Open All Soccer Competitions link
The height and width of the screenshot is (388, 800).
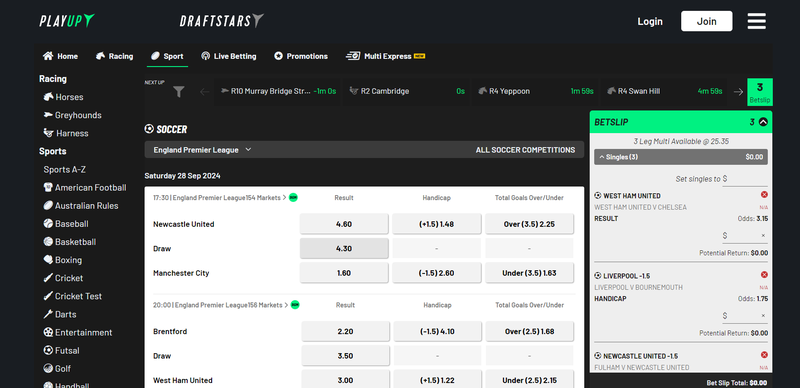coord(526,150)
